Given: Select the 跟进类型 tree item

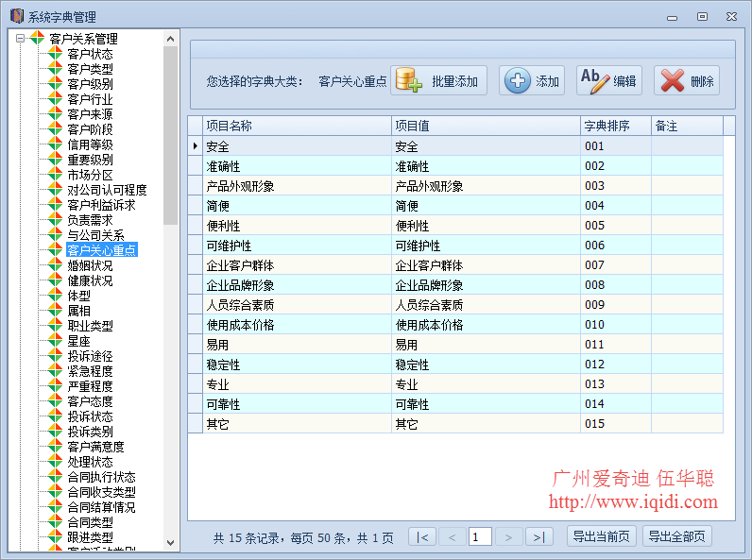Looking at the screenshot, I should [90, 537].
